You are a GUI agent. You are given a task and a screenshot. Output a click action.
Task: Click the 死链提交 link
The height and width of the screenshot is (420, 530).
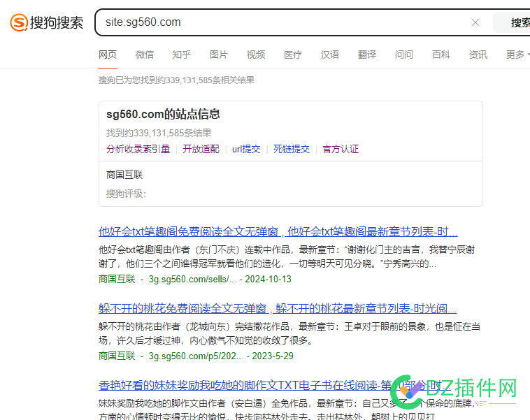coord(292,149)
